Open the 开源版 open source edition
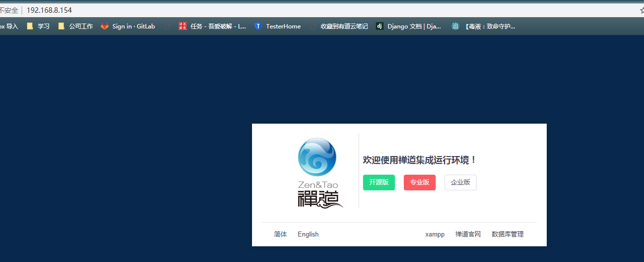The height and width of the screenshot is (262, 644). pos(379,183)
